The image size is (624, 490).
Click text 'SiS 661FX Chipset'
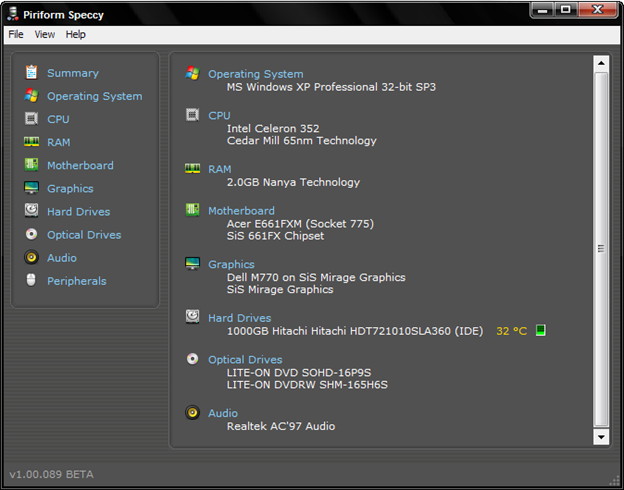275,236
